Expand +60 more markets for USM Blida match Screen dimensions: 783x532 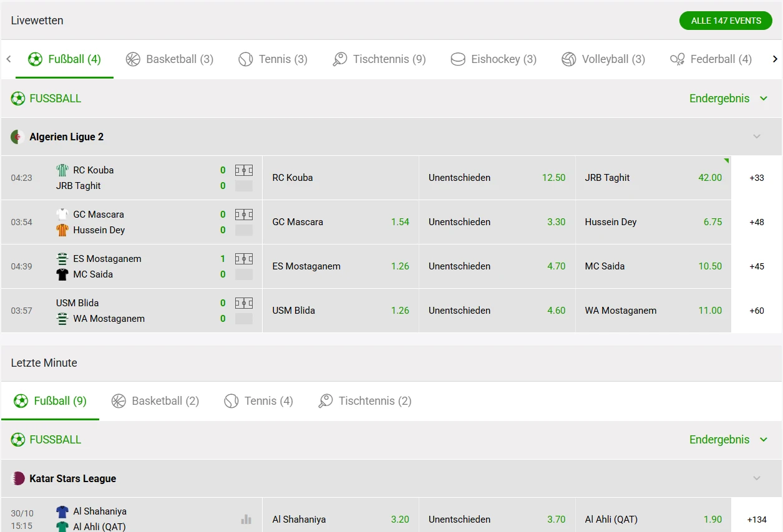click(x=756, y=311)
